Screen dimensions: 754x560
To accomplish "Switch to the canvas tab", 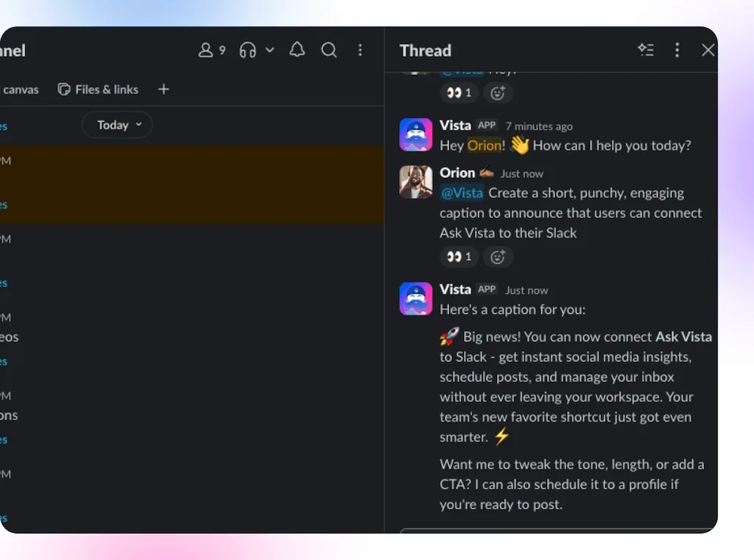I will tap(19, 90).
